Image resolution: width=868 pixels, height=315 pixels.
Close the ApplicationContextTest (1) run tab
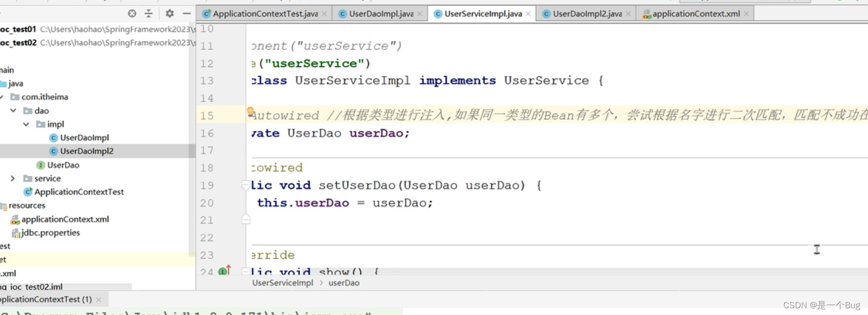coord(99,300)
